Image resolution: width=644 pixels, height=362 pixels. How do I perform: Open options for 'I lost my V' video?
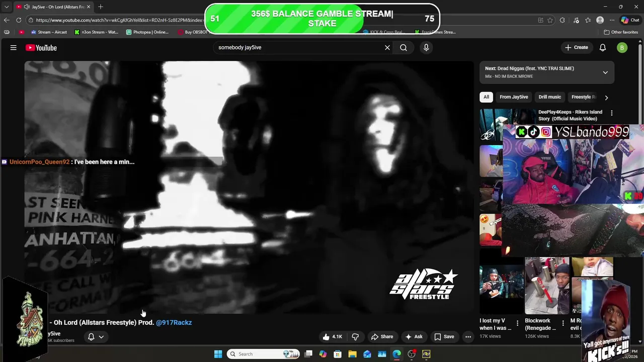[x=517, y=323]
